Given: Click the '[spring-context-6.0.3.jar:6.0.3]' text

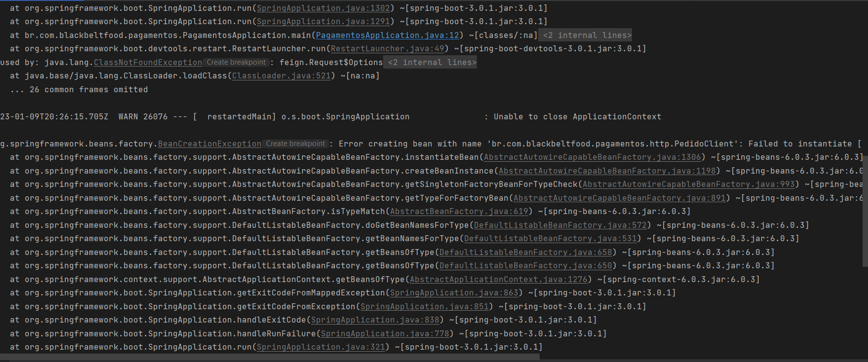Looking at the screenshot, I should (x=681, y=280).
